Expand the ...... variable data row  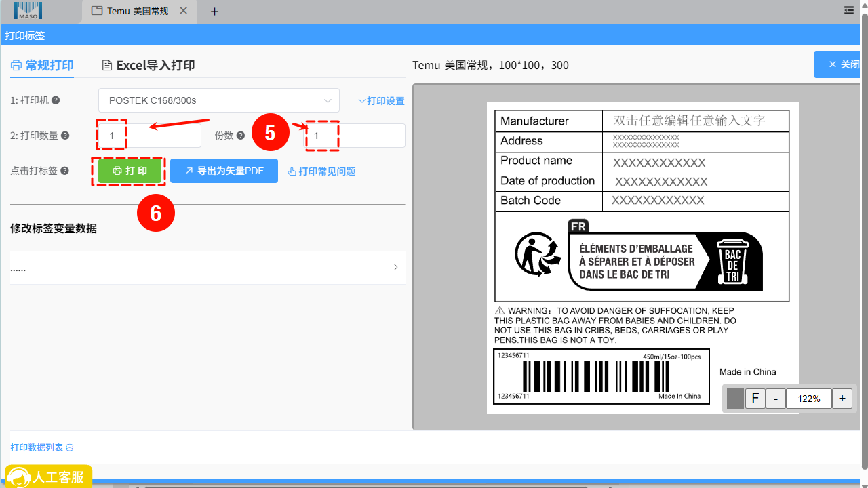coord(208,268)
